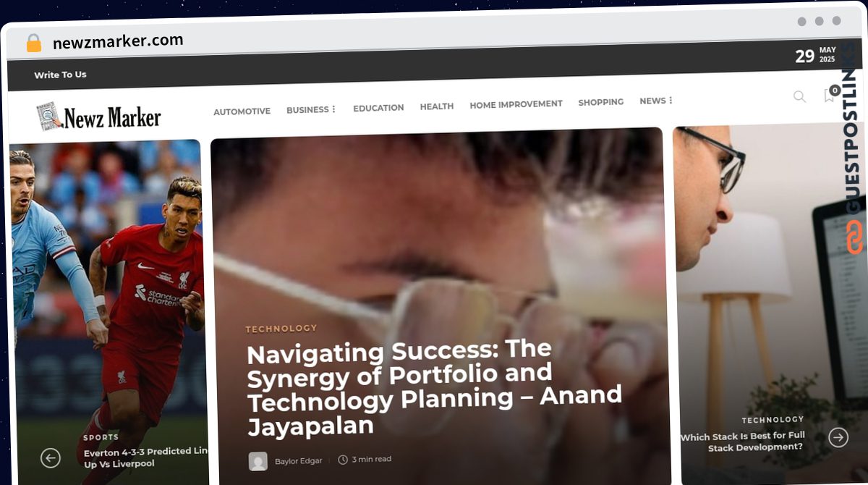Open the Home Improvement category
Viewport: 868px width, 485px height.
(x=516, y=104)
